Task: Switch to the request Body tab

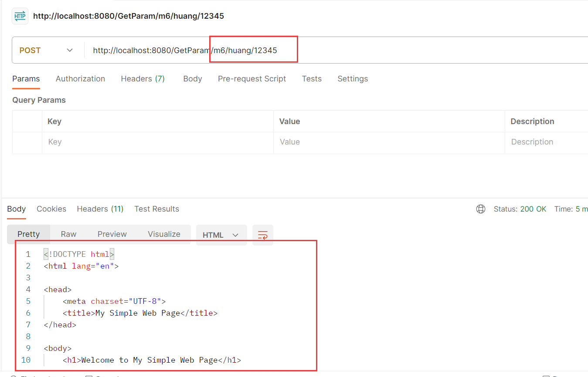Action: pyautogui.click(x=193, y=79)
